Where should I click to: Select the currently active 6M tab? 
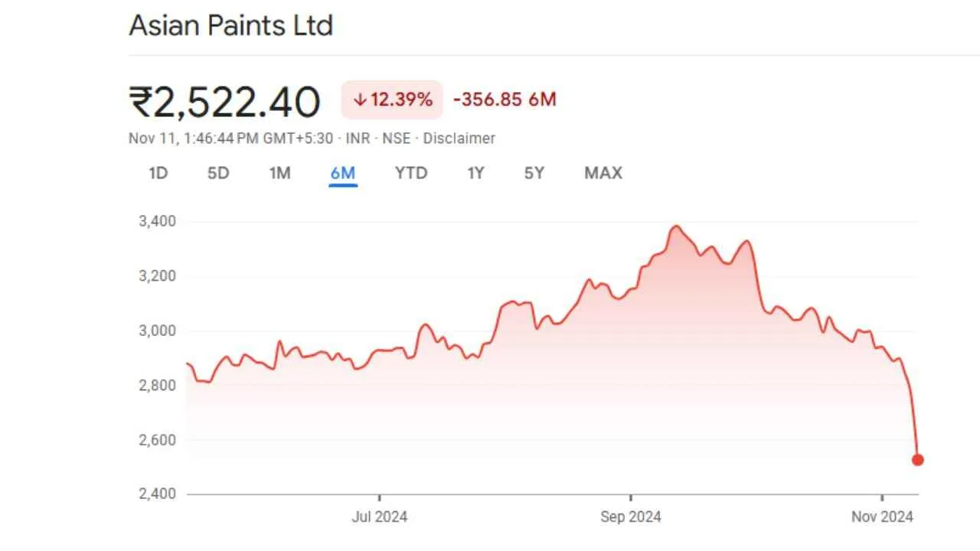click(342, 173)
